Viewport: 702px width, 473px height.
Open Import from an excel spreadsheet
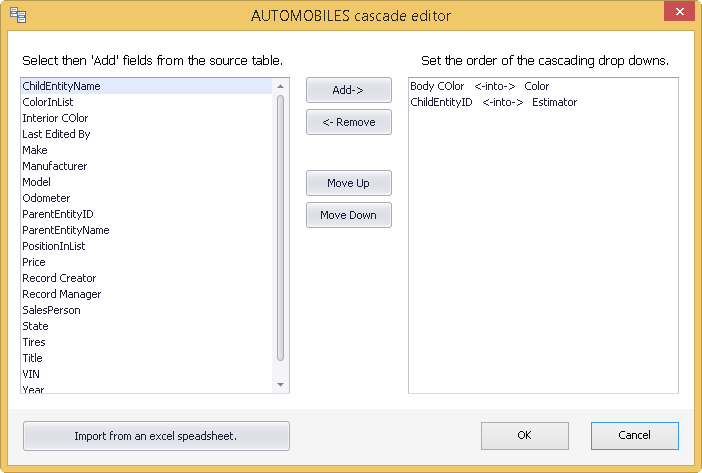(156, 436)
